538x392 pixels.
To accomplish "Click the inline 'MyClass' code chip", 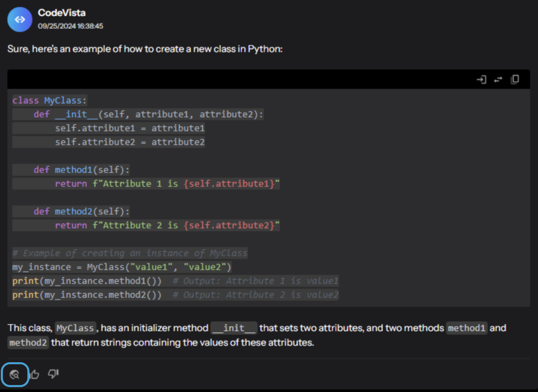I will point(75,328).
